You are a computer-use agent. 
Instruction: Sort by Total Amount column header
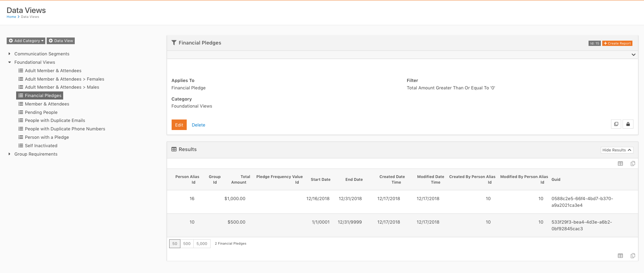pos(241,179)
